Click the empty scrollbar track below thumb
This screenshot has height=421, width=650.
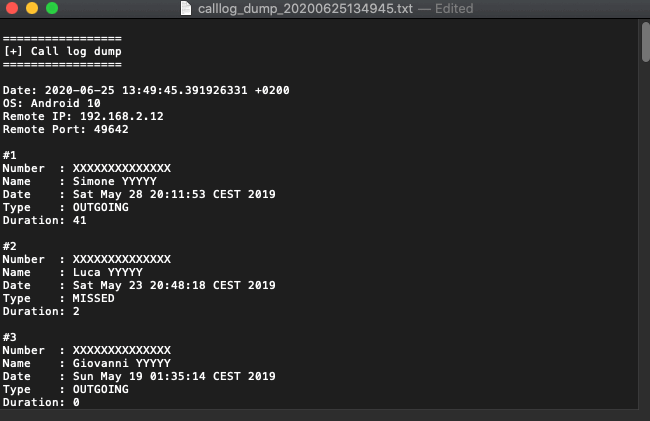click(645, 236)
